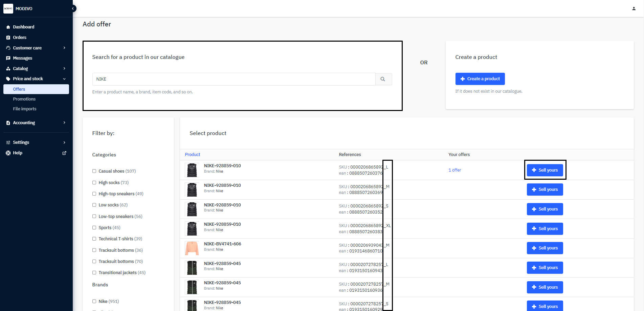Image resolution: width=644 pixels, height=311 pixels.
Task: Click Sell yours for SKU 0000207278257_M
Action: pyautogui.click(x=545, y=287)
